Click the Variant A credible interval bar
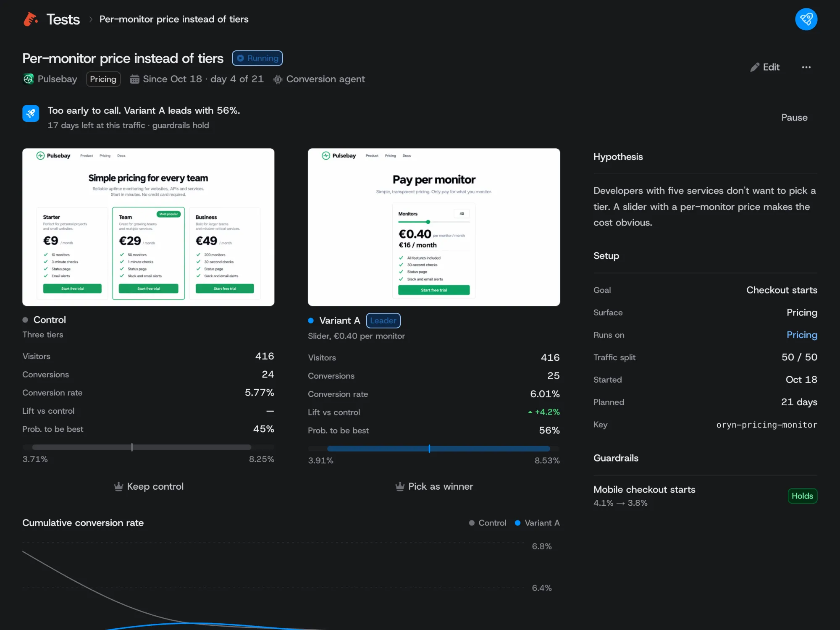Viewport: 840px width, 630px height. click(433, 449)
